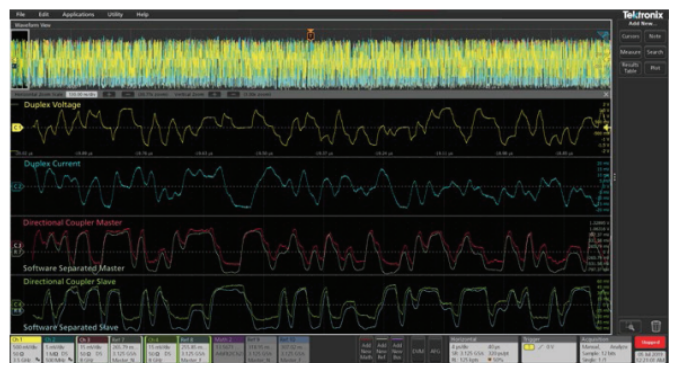683x372 pixels.
Task: Click Add New Math
Action: pyautogui.click(x=366, y=349)
